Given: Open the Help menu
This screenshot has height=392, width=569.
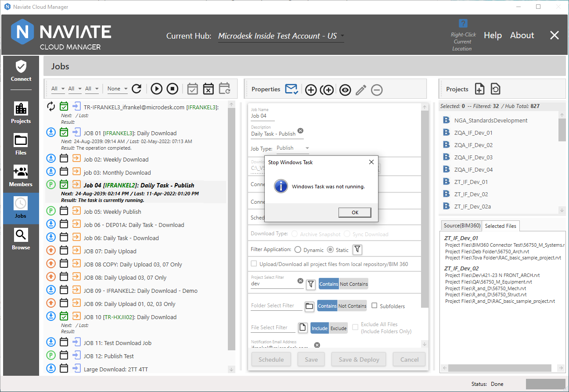Looking at the screenshot, I should coord(493,36).
